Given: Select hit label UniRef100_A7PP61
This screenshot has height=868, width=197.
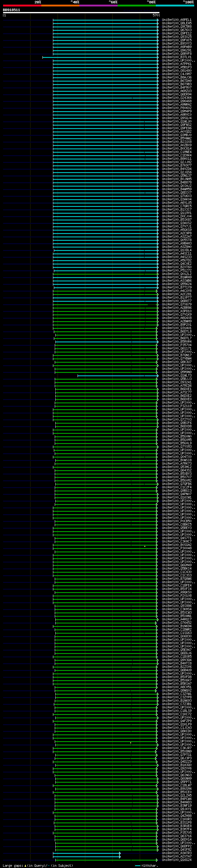Looking at the screenshot, I should click(176, 64).
